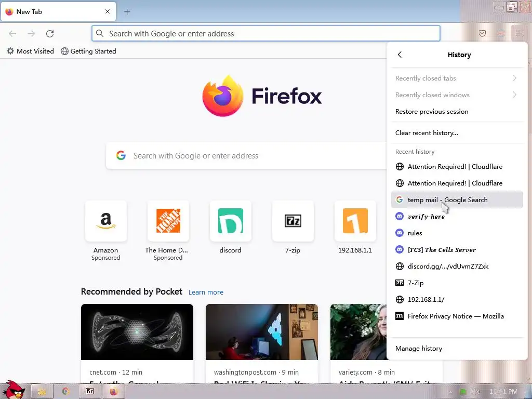Click the Angry Birds start button
The height and width of the screenshot is (399, 532).
click(x=16, y=390)
